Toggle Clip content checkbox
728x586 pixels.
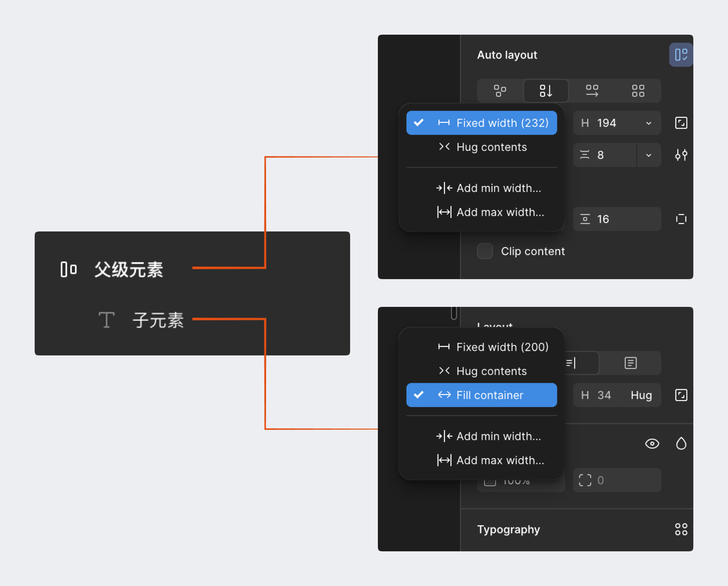tap(485, 251)
